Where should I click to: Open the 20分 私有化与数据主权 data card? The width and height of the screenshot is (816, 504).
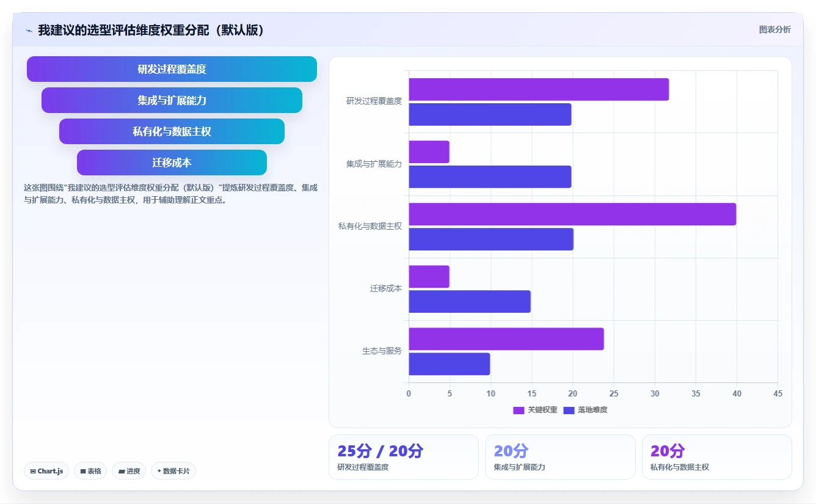click(717, 457)
